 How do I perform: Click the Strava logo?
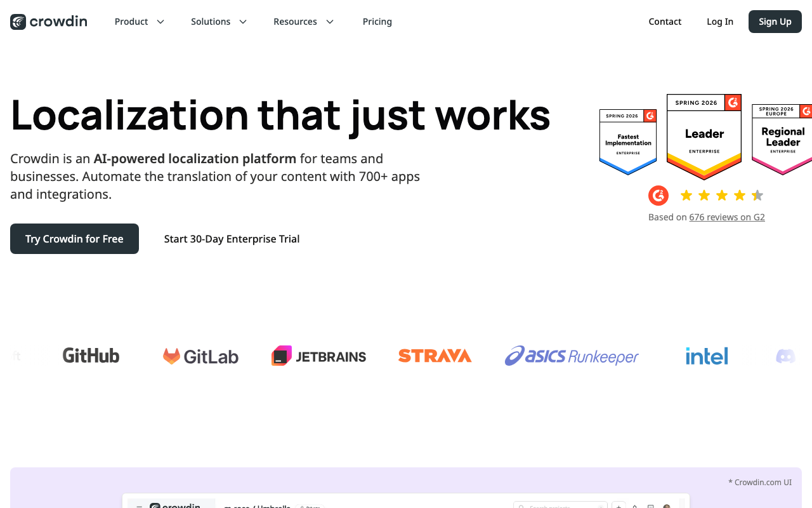coord(435,356)
